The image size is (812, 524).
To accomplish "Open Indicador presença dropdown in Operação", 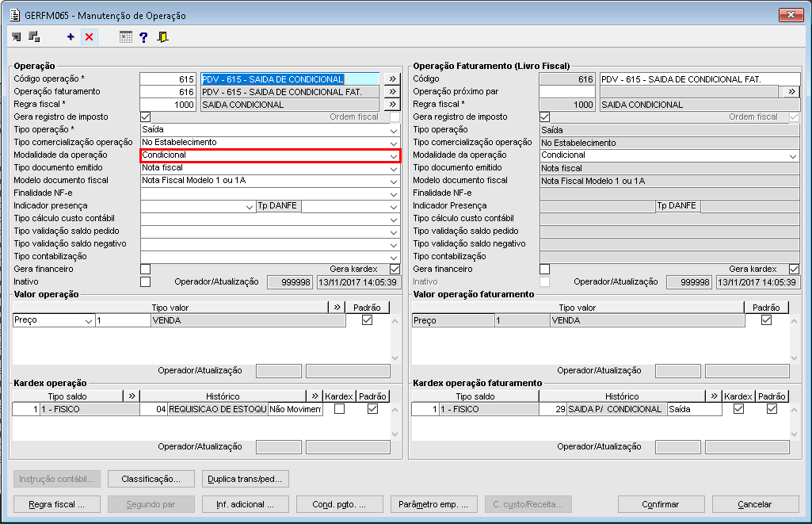I will (x=250, y=206).
